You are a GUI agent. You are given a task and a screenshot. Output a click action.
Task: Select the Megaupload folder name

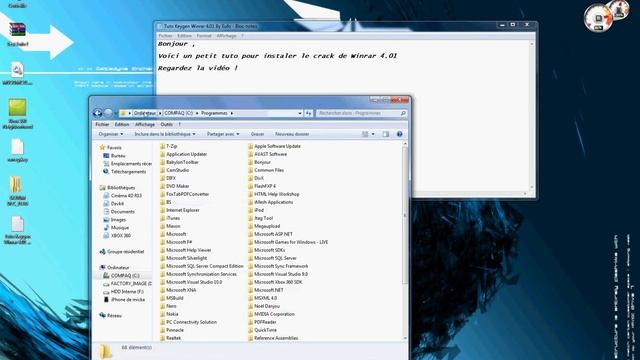(267, 226)
